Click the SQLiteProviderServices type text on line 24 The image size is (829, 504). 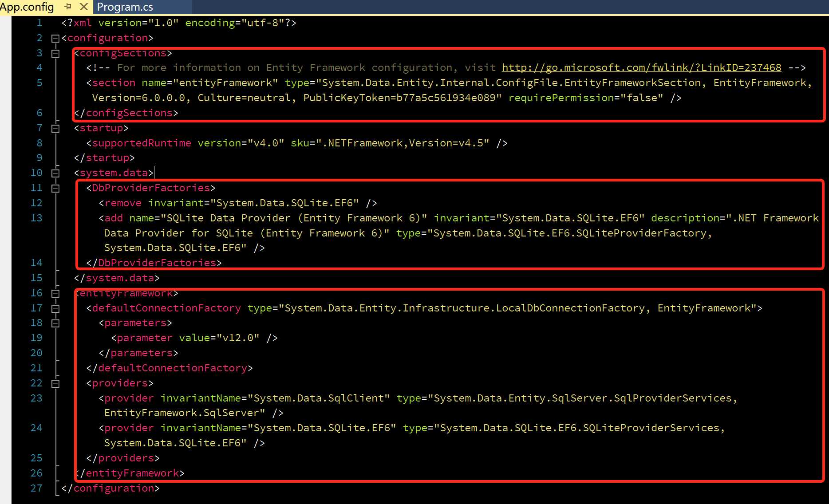(651, 428)
